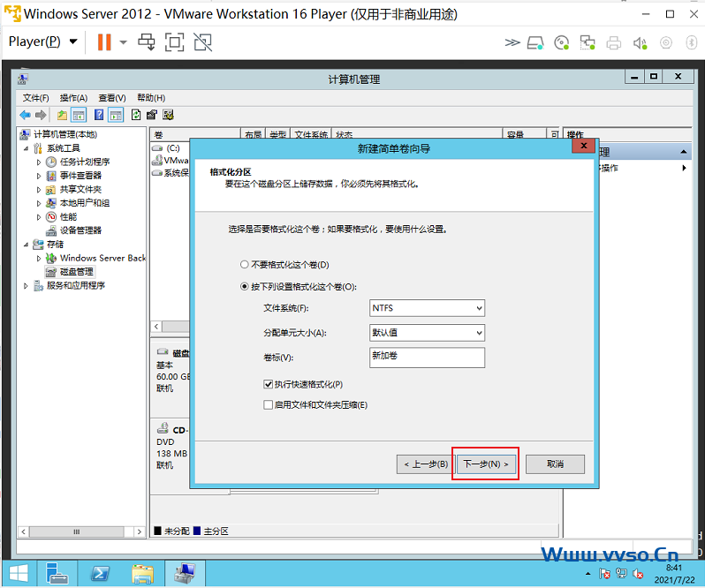
Task: Expand the 更多操作 submenu arrow
Action: (684, 168)
